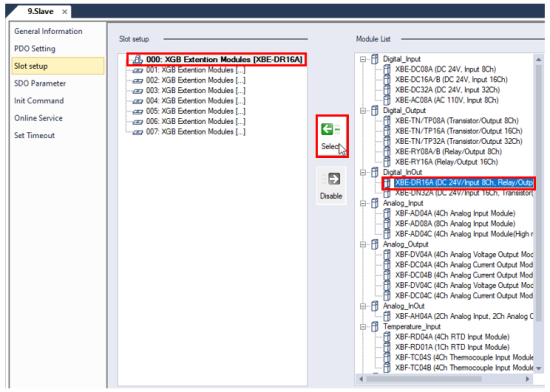Click the Analog_Output folder icon

click(375, 244)
